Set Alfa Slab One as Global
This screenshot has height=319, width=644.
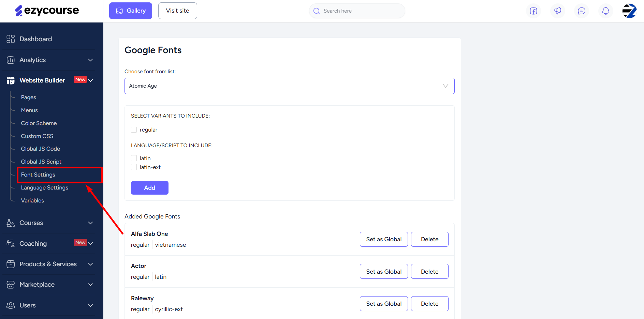click(x=384, y=239)
